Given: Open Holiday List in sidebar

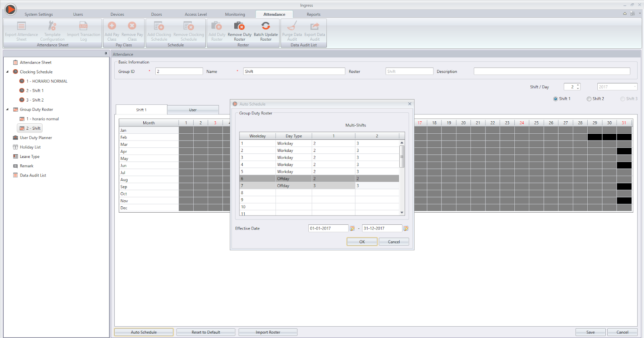Looking at the screenshot, I should pyautogui.click(x=30, y=147).
